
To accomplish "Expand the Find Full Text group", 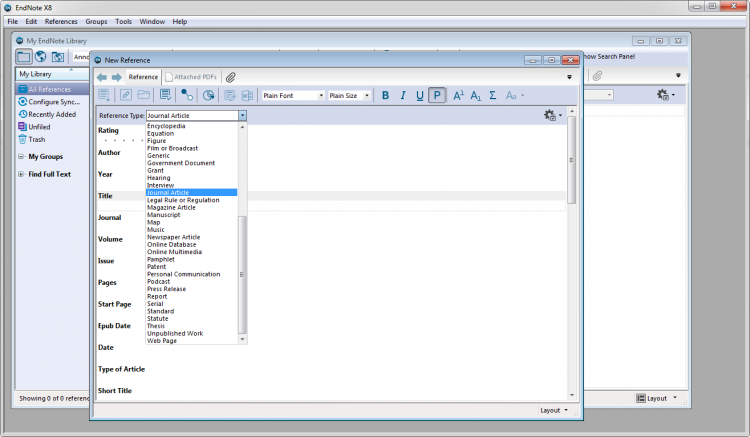I will [x=21, y=174].
